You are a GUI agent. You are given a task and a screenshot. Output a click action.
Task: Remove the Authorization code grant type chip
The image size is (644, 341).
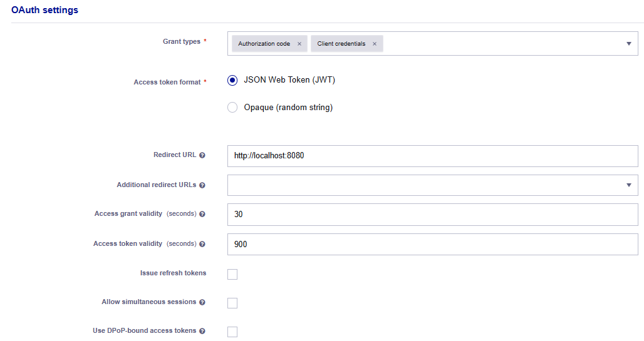pyautogui.click(x=299, y=44)
